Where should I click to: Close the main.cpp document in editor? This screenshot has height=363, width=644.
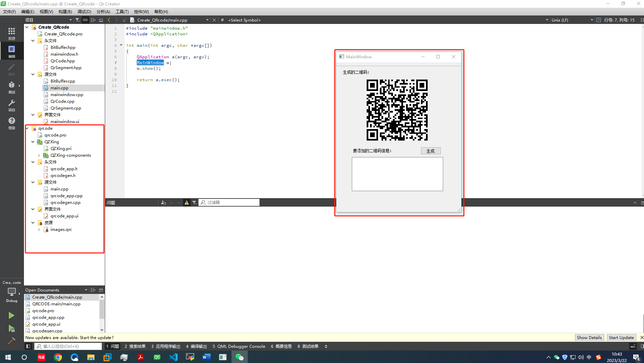[214, 20]
